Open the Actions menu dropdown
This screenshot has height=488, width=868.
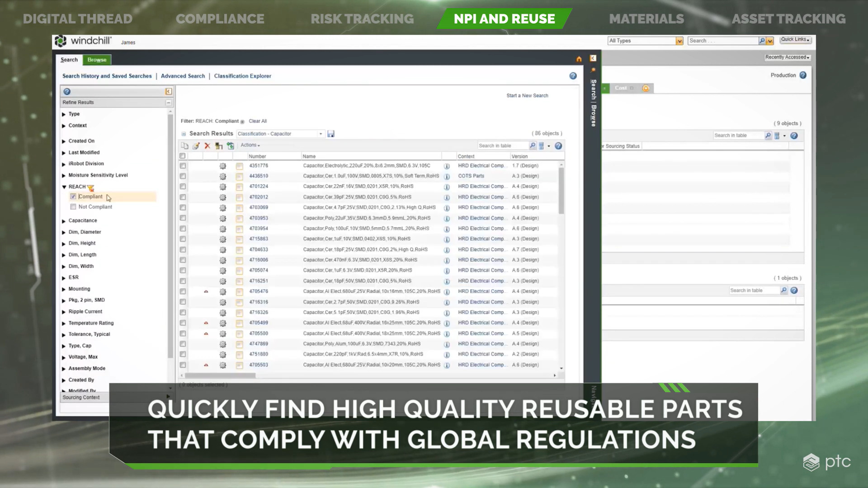point(250,145)
